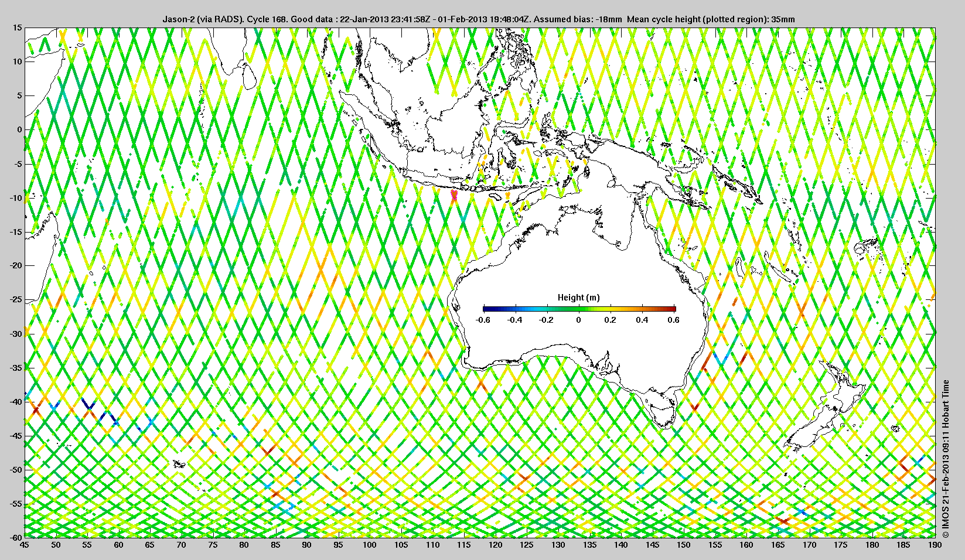
Task: Click longitude tick label 165
Action: click(778, 545)
